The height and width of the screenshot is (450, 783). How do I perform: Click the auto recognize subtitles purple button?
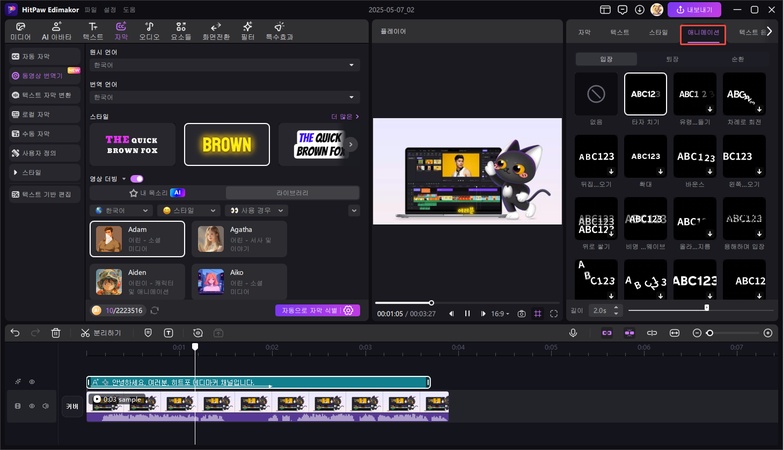(318, 310)
